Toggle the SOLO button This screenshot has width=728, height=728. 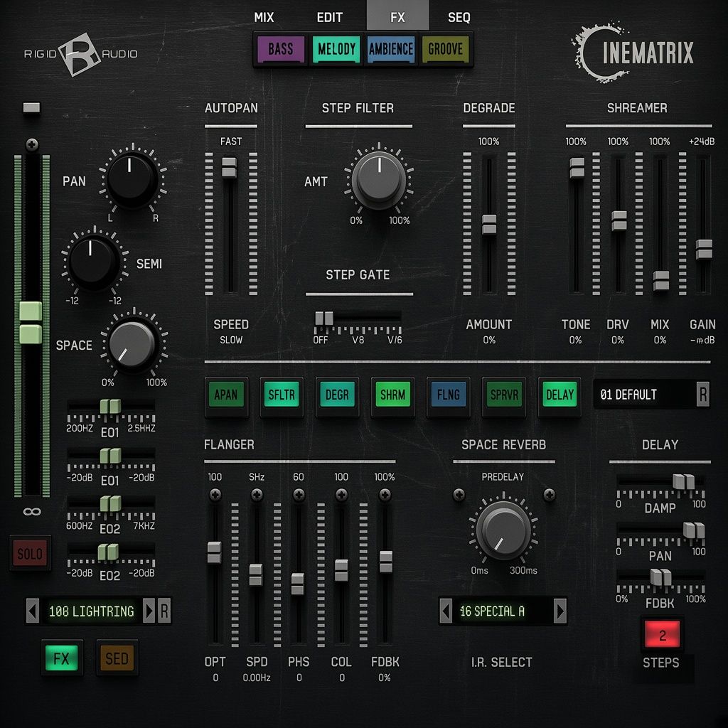click(30, 553)
